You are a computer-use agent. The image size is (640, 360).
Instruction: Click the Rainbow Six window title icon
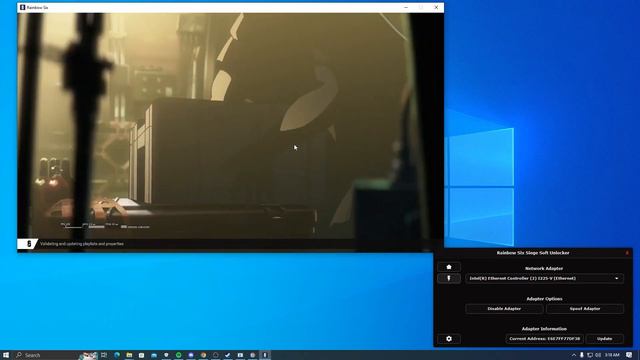(22, 7)
